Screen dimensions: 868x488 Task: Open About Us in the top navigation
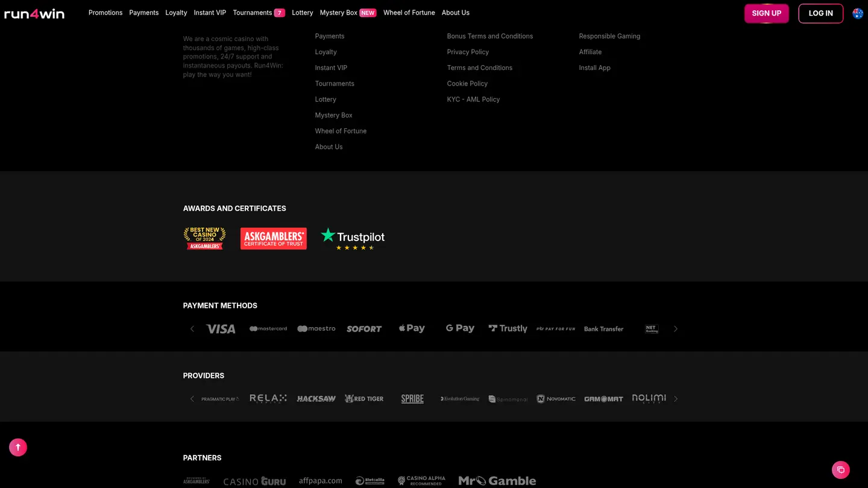456,13
